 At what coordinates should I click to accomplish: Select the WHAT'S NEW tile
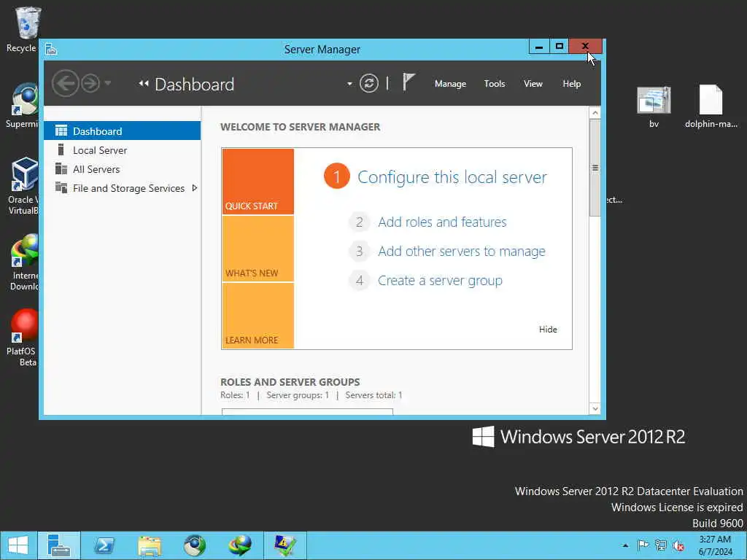click(x=258, y=249)
